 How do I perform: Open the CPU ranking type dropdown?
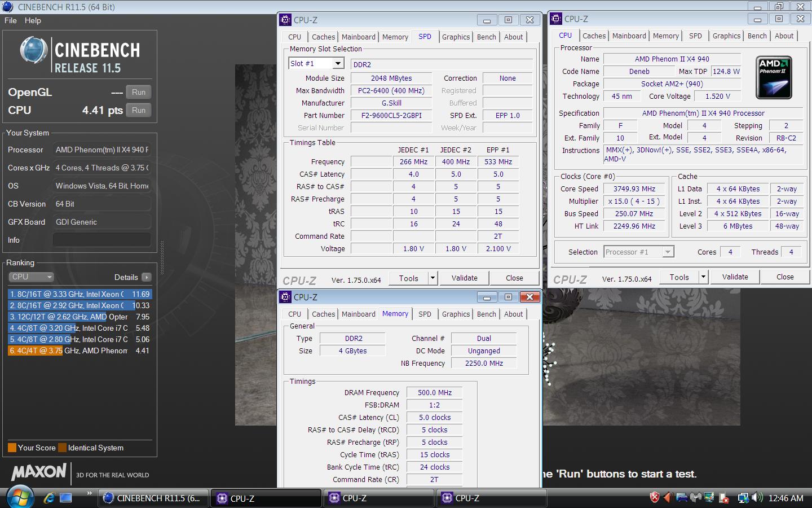point(31,277)
